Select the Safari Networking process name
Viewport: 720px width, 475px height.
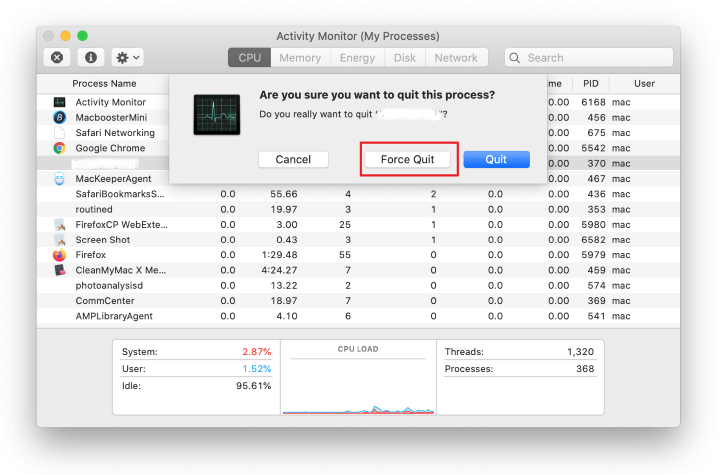[115, 133]
